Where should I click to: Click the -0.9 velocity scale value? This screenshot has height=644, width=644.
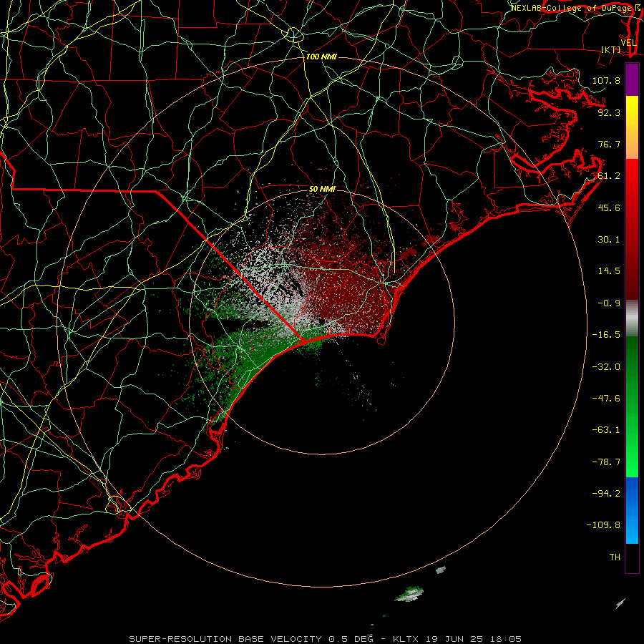tap(609, 303)
